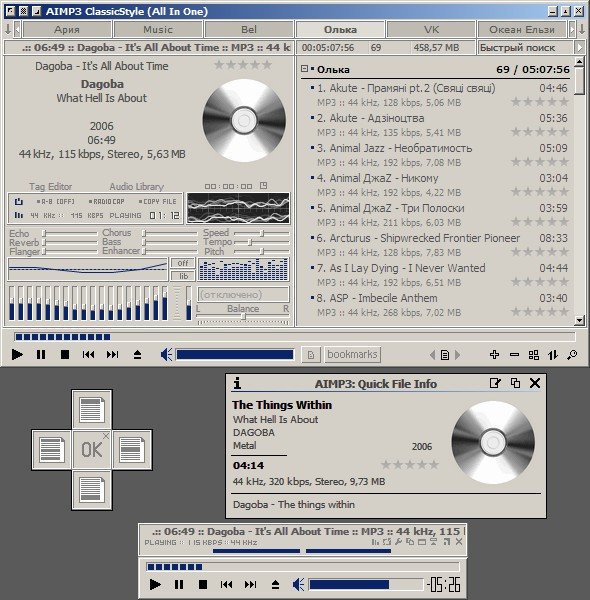Toggle A-B repeat indicator
This screenshot has width=590, height=600.
55,201
